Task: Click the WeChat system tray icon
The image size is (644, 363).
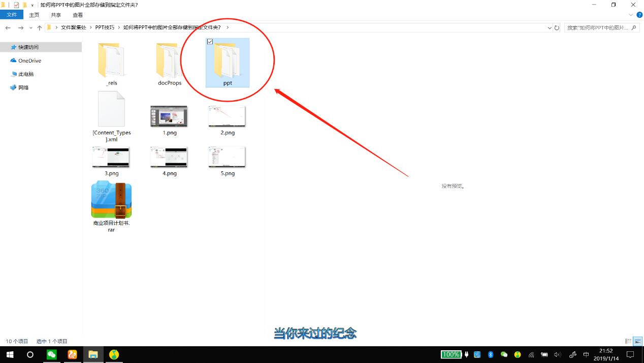Action: [504, 354]
